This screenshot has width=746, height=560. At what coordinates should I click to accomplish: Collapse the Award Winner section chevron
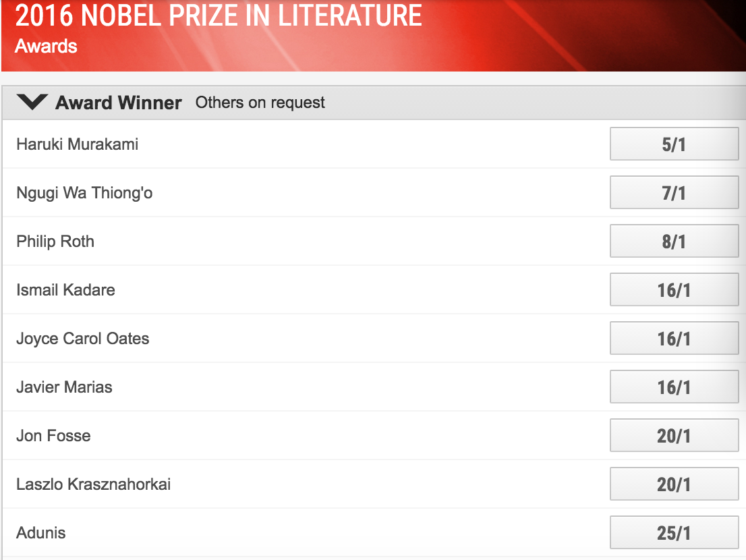point(33,103)
